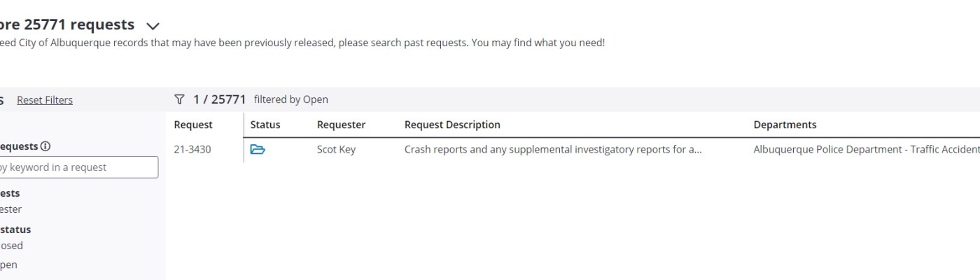The image size is (980, 280).
Task: Click the funnel filter icon
Action: tap(179, 99)
